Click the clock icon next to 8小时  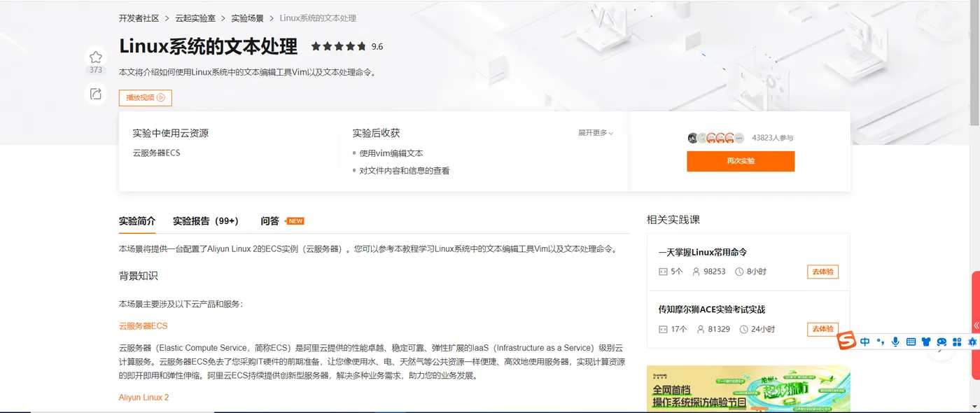pos(739,272)
